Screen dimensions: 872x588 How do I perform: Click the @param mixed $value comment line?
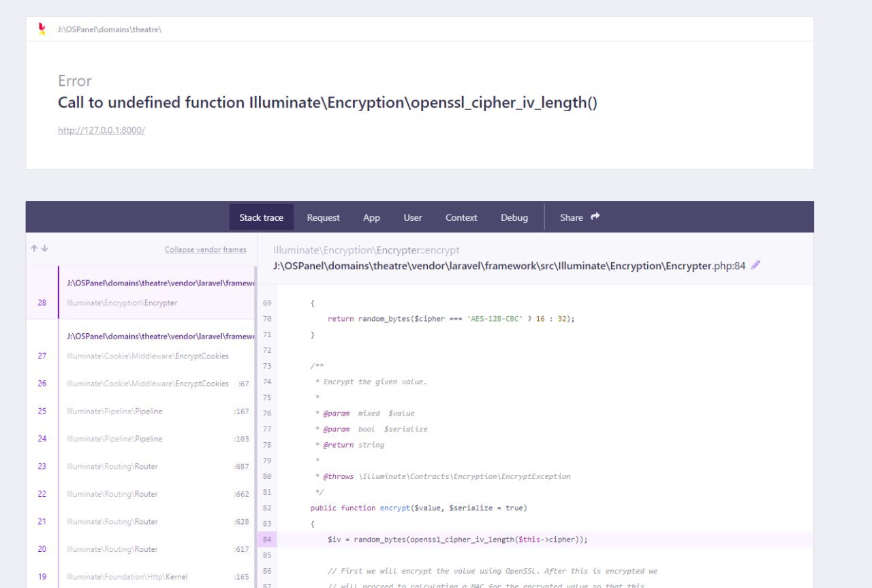364,414
